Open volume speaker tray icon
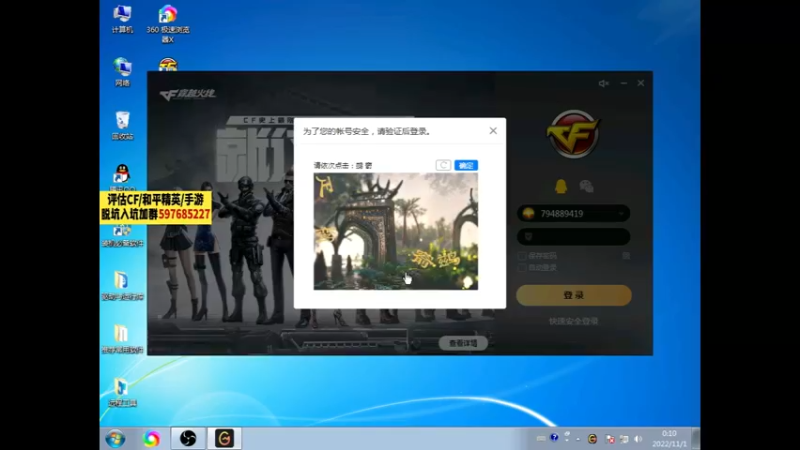 pos(638,439)
